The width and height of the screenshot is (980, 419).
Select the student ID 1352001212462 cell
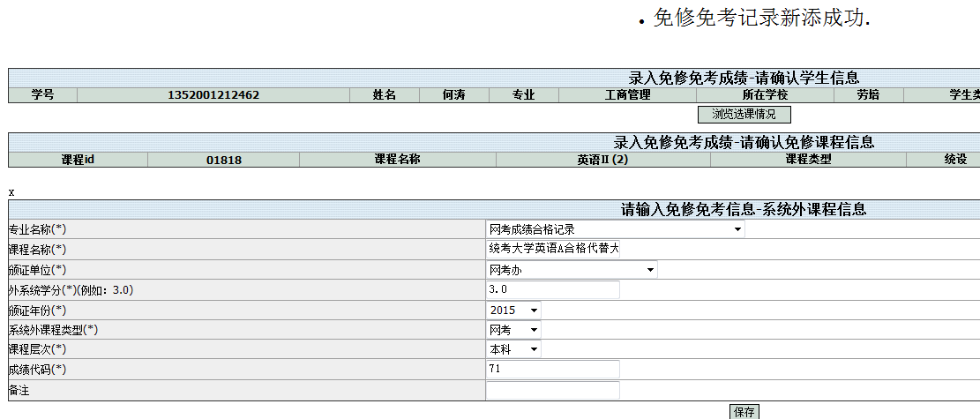(x=213, y=95)
